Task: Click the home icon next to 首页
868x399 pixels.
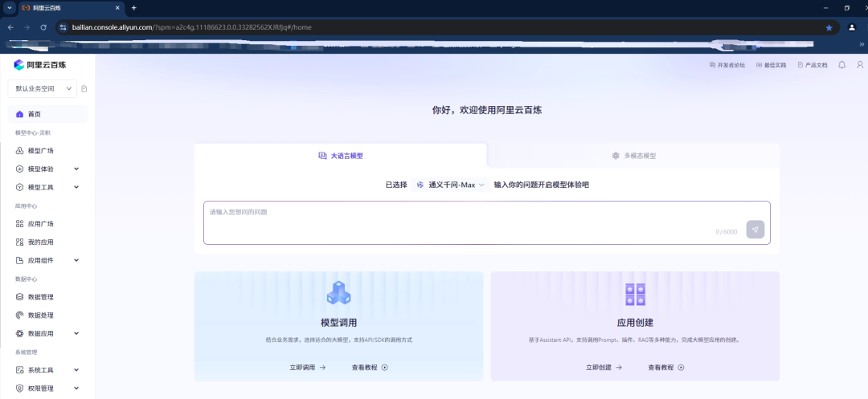Action: click(x=20, y=114)
